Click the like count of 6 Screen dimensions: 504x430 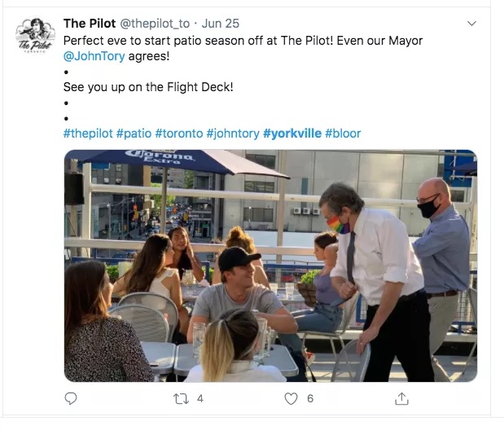coord(310,399)
